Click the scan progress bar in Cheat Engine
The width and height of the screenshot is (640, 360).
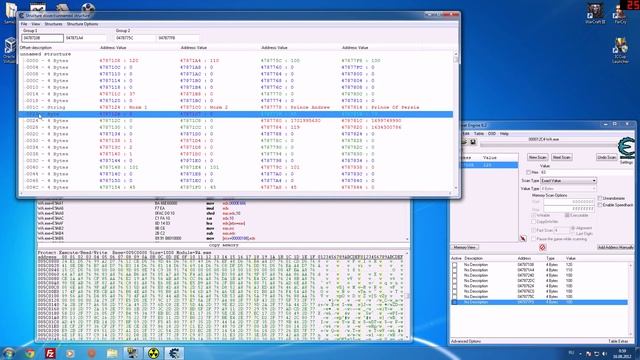[549, 144]
